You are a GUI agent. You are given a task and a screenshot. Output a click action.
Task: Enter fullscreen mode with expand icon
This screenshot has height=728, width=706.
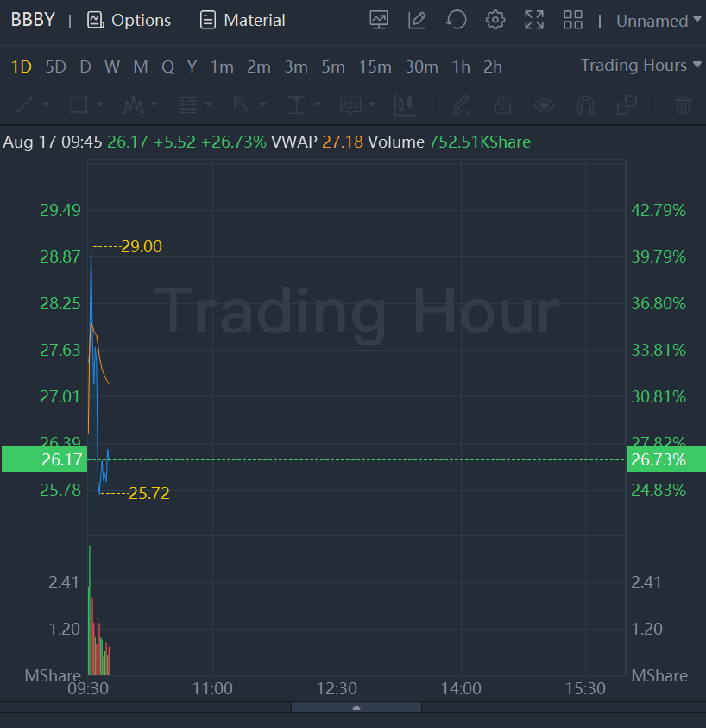point(533,20)
